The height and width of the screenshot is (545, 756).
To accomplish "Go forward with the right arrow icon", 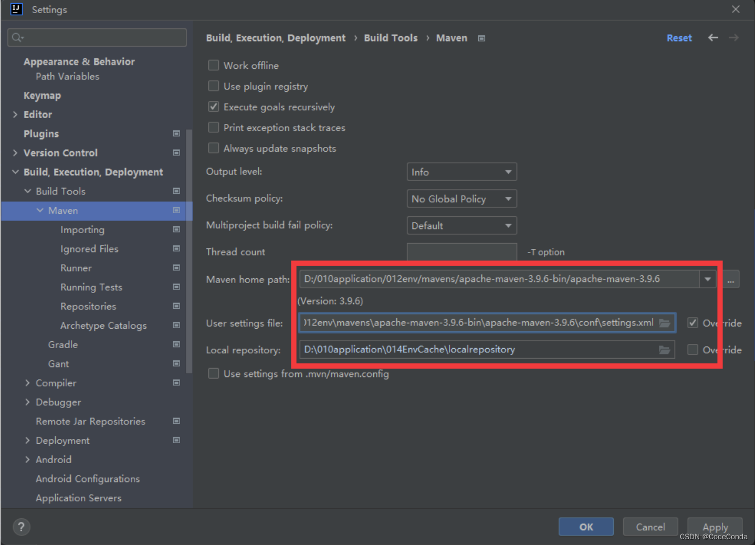I will 734,38.
